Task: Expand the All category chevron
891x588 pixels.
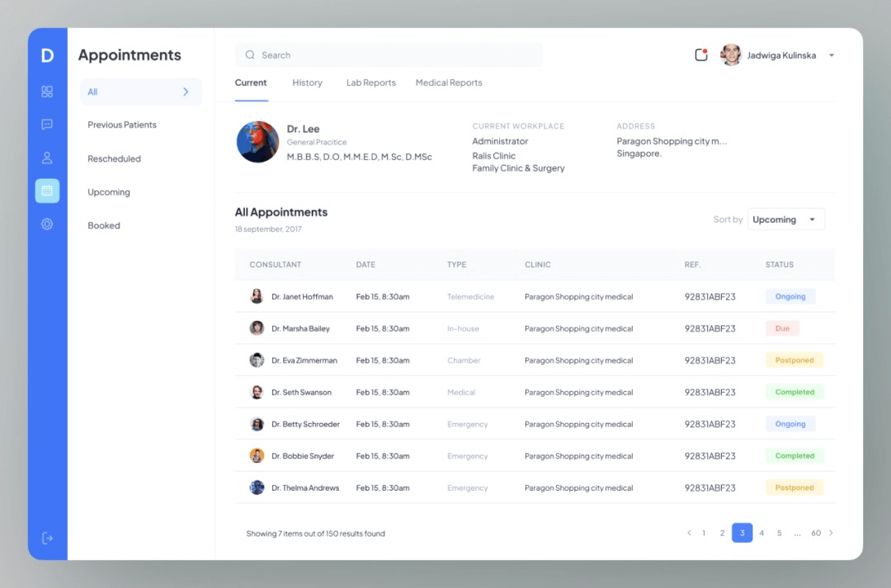Action: point(186,92)
